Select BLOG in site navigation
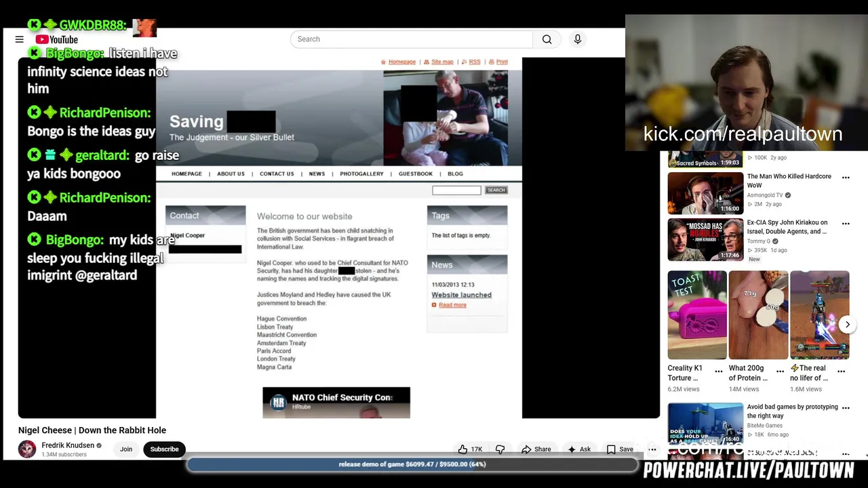 pyautogui.click(x=455, y=174)
